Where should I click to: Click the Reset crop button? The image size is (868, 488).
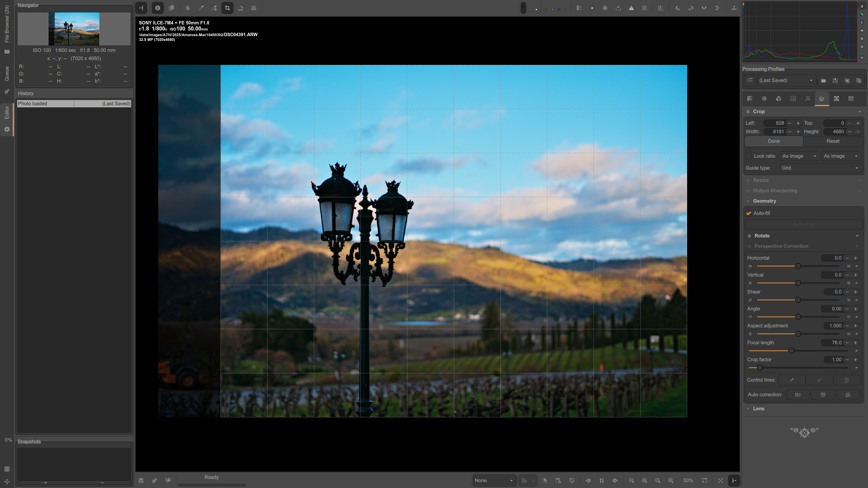coord(833,141)
